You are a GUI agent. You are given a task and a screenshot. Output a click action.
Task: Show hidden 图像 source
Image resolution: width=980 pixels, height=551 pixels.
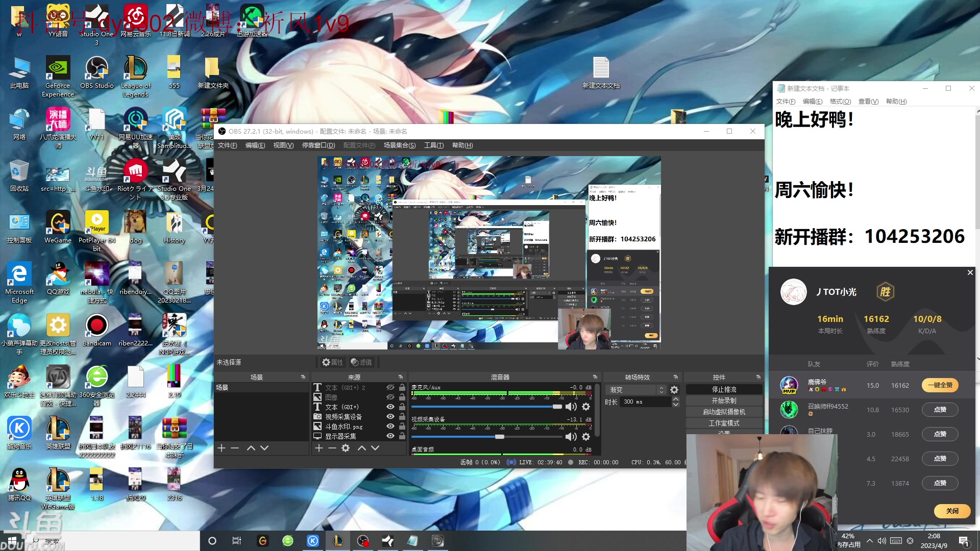[x=390, y=397]
